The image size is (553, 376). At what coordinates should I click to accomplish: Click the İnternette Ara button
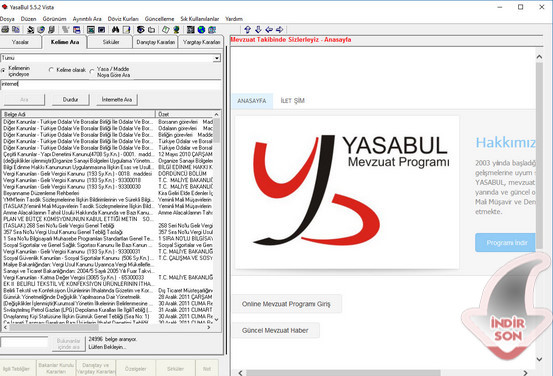(x=117, y=100)
